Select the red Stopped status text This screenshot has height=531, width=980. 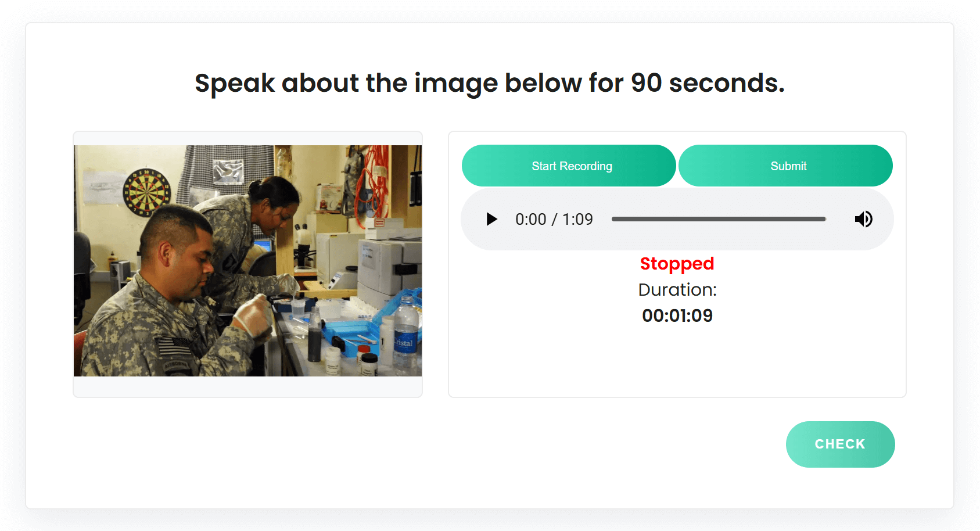pyautogui.click(x=677, y=263)
